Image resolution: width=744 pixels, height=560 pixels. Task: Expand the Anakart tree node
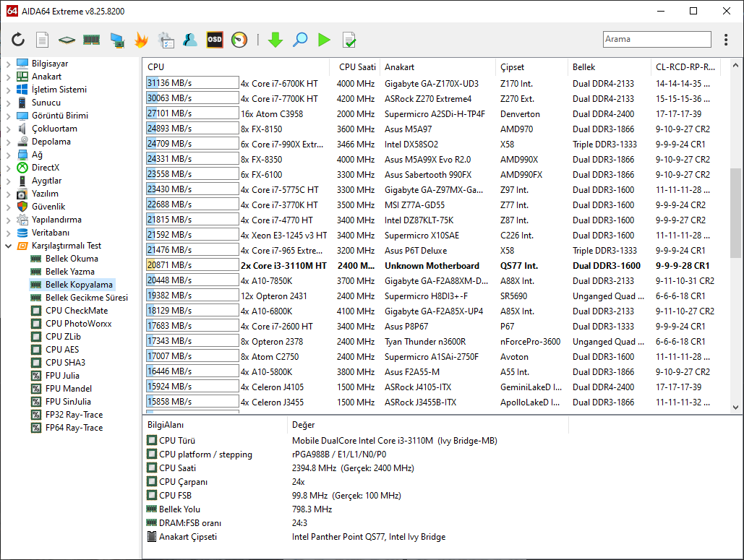(x=8, y=77)
